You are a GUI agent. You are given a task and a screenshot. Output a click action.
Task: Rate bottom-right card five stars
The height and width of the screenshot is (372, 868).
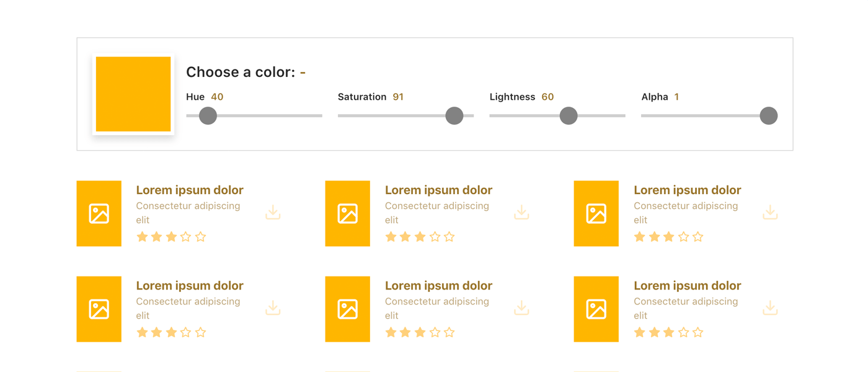698,332
